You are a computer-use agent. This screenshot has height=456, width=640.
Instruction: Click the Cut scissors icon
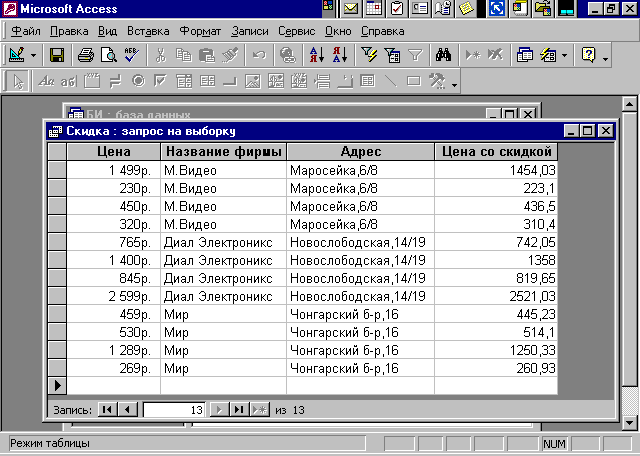[x=161, y=55]
